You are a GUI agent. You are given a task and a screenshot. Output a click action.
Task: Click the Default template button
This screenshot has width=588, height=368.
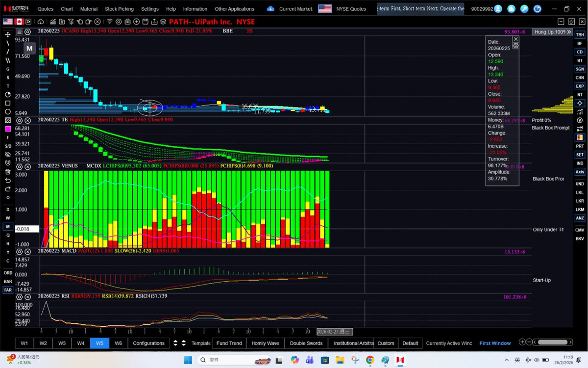click(410, 343)
